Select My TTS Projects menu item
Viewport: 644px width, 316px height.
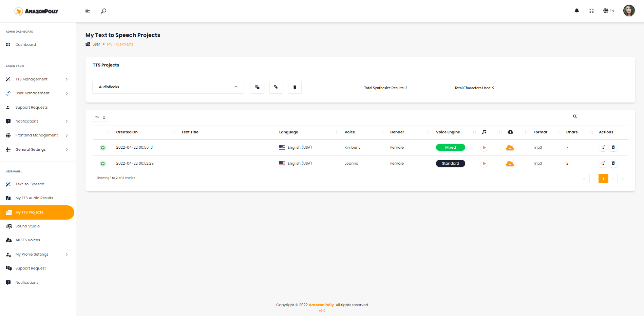pos(37,212)
